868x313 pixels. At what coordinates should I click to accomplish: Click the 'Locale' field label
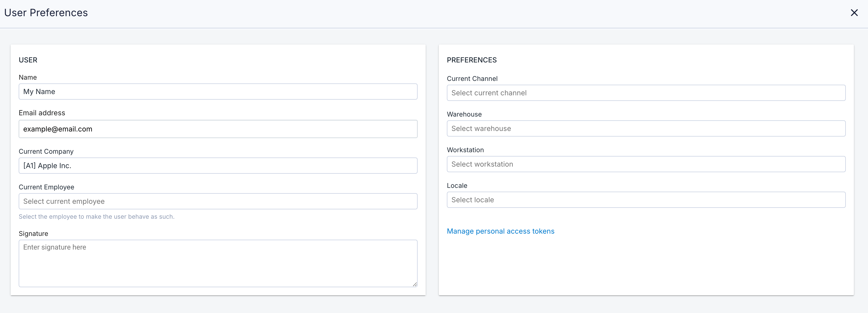[456, 186]
